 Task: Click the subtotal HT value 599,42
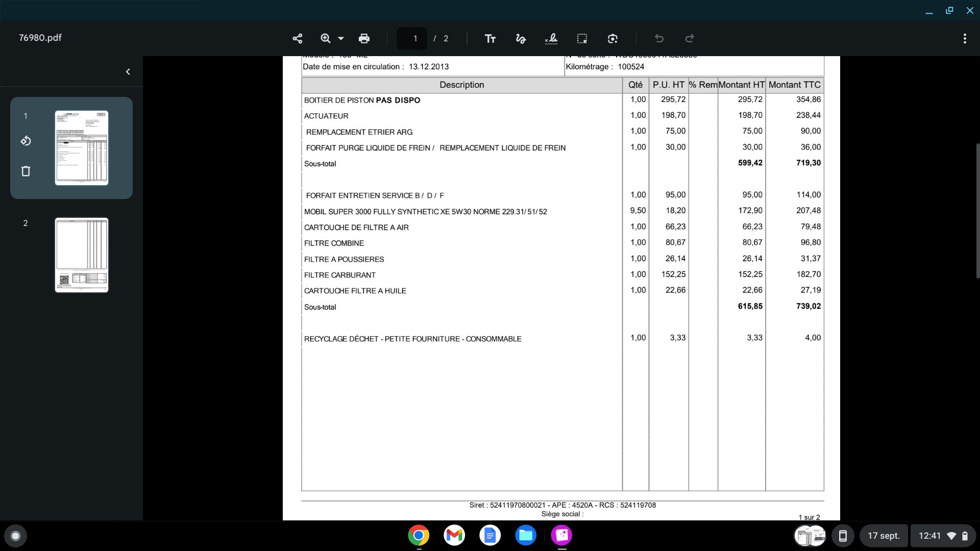pos(750,163)
